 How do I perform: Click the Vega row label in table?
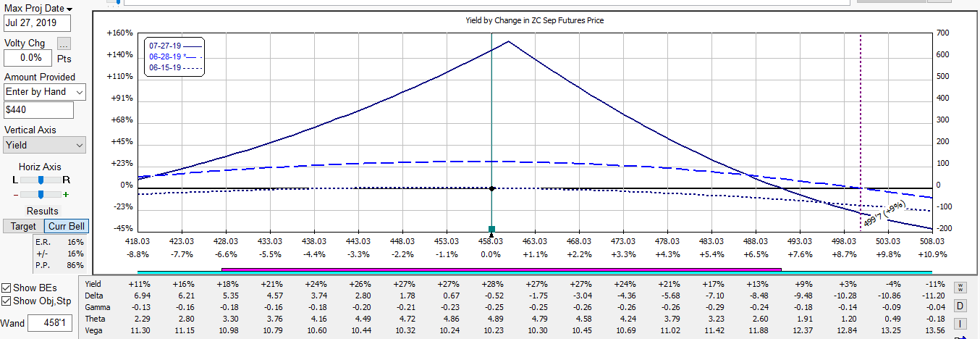pyautogui.click(x=94, y=330)
